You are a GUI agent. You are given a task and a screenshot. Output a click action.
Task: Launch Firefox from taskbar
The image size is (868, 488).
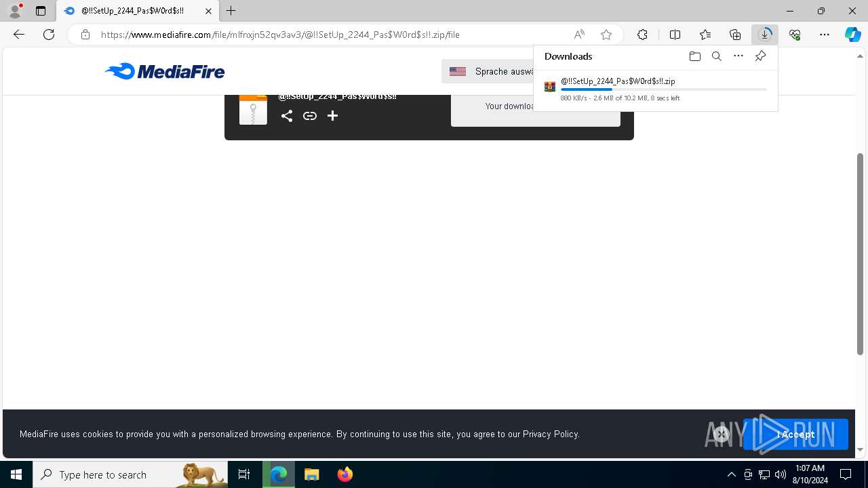click(345, 474)
